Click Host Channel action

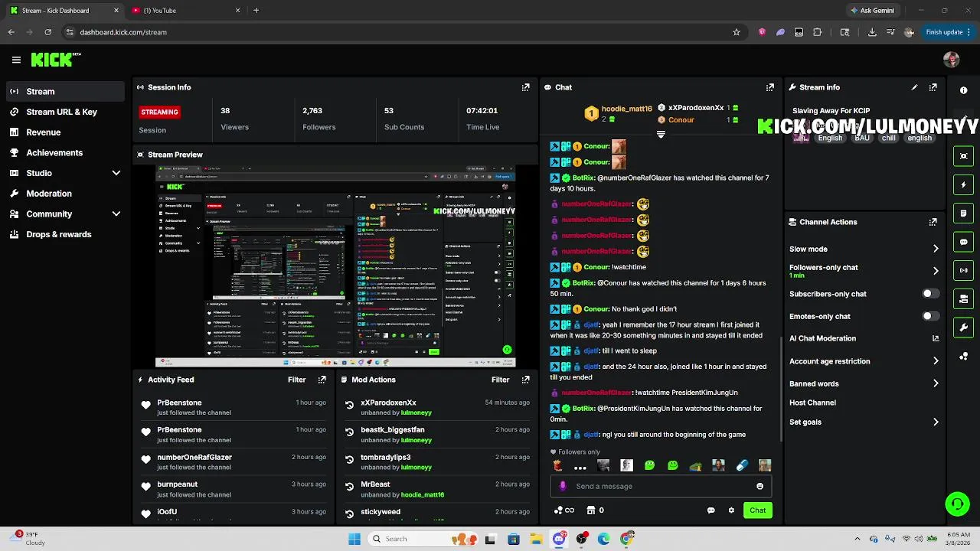point(812,403)
